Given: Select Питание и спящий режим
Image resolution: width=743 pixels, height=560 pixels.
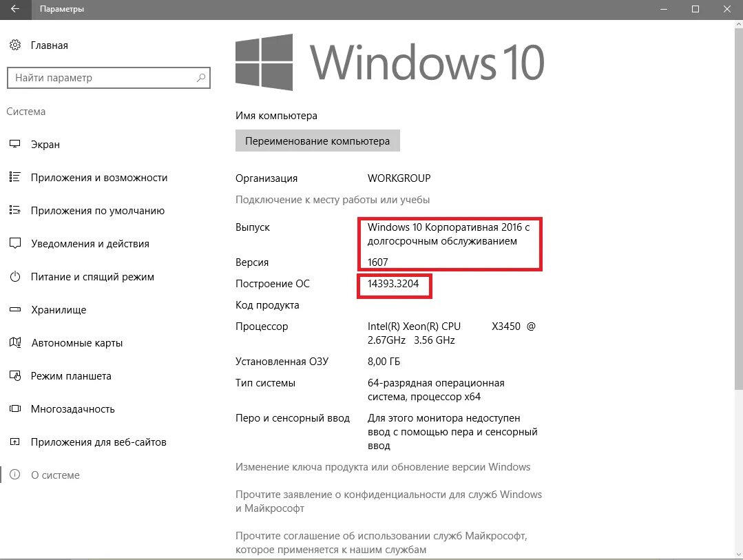Looking at the screenshot, I should 92,277.
